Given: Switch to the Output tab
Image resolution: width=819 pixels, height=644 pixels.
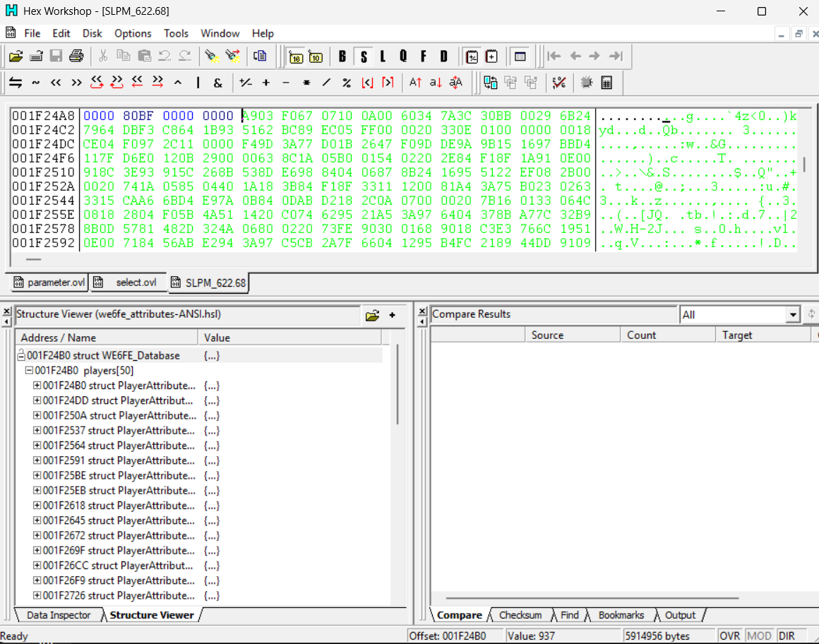Looking at the screenshot, I should (x=680, y=615).
